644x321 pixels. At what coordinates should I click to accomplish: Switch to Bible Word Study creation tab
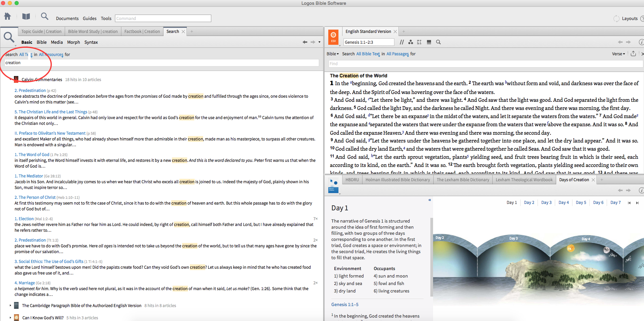[93, 32]
